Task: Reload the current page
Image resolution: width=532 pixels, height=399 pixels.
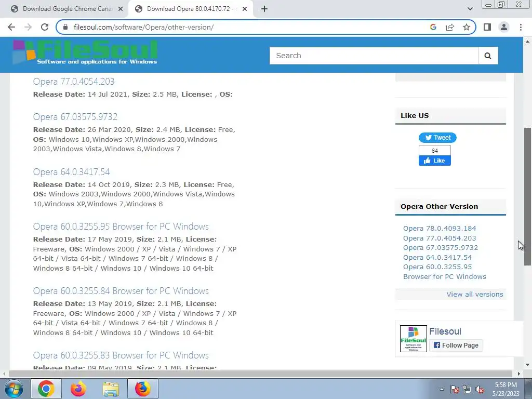Action: 45,27
